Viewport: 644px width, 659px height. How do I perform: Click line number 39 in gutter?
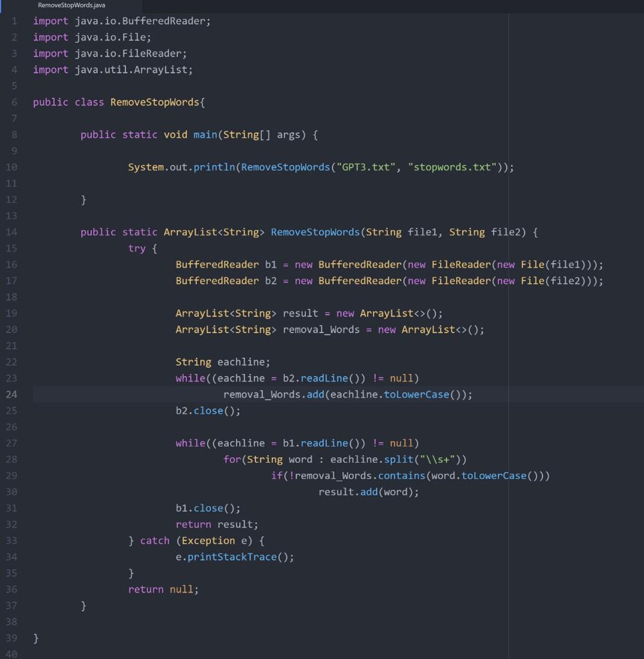coord(12,638)
